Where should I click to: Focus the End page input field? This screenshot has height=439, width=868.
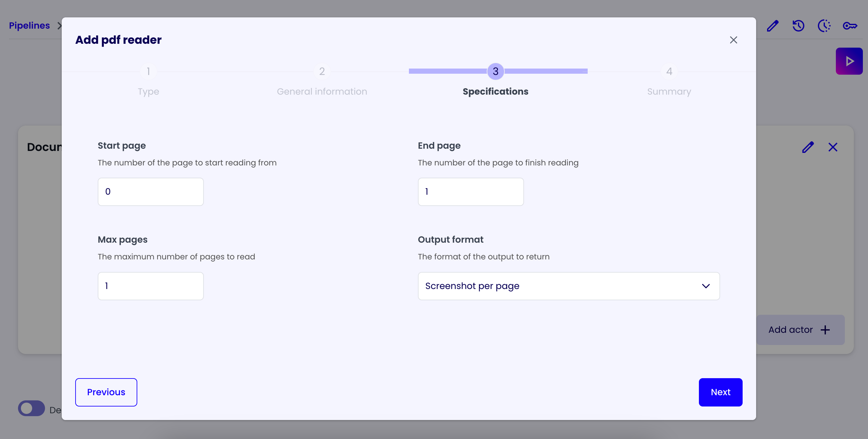pyautogui.click(x=471, y=192)
